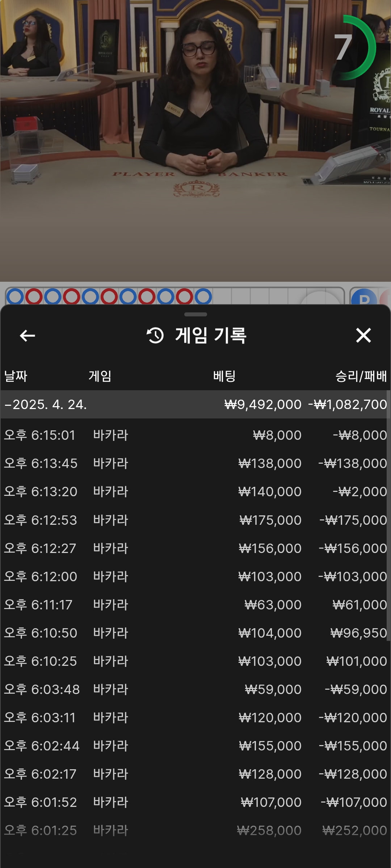Close the game history panel
The image size is (391, 868).
click(x=363, y=335)
